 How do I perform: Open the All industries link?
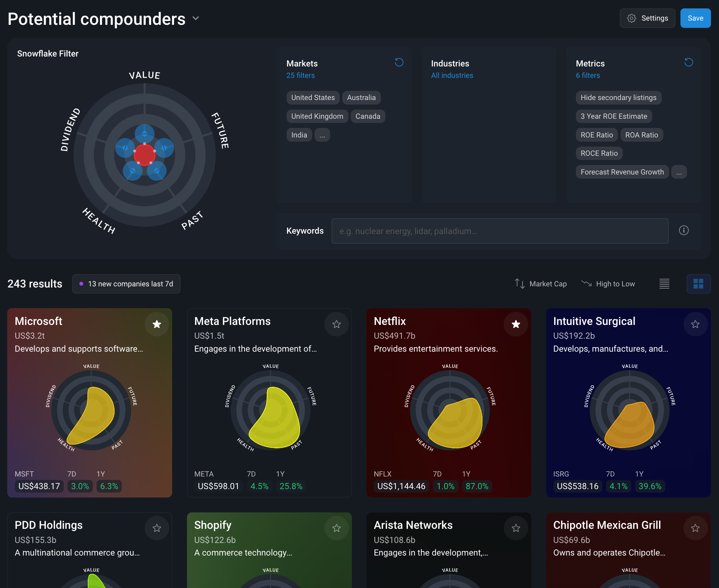[452, 76]
